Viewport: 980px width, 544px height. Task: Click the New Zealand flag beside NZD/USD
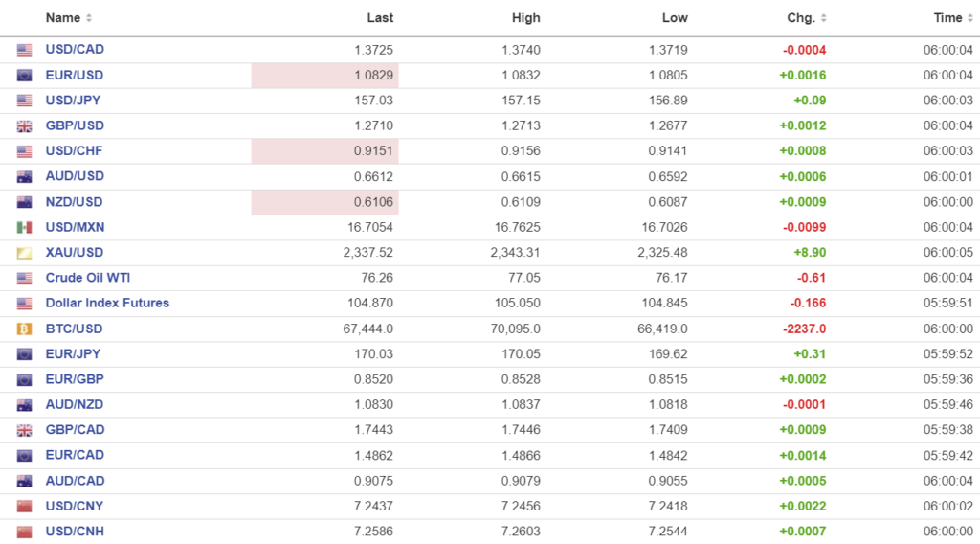pyautogui.click(x=25, y=202)
